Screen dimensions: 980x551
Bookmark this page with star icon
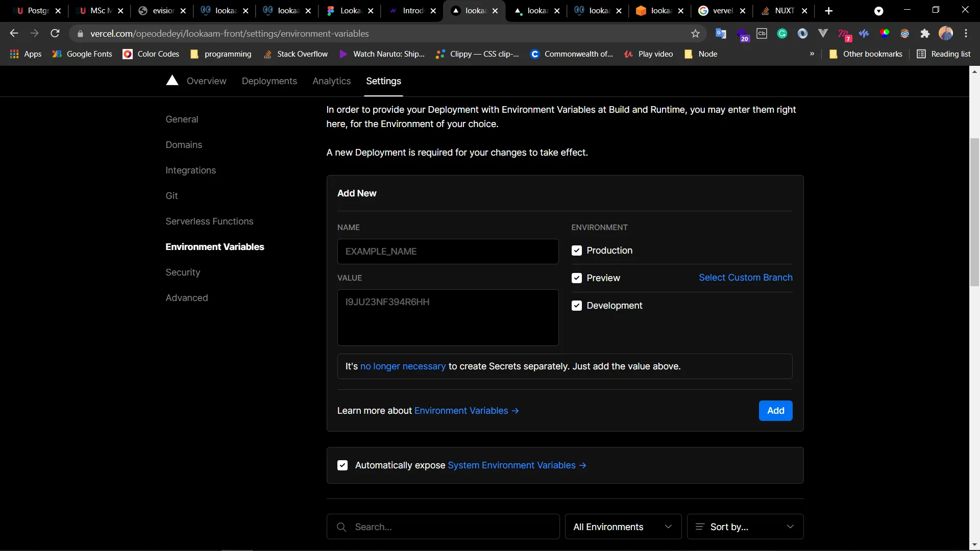(695, 34)
